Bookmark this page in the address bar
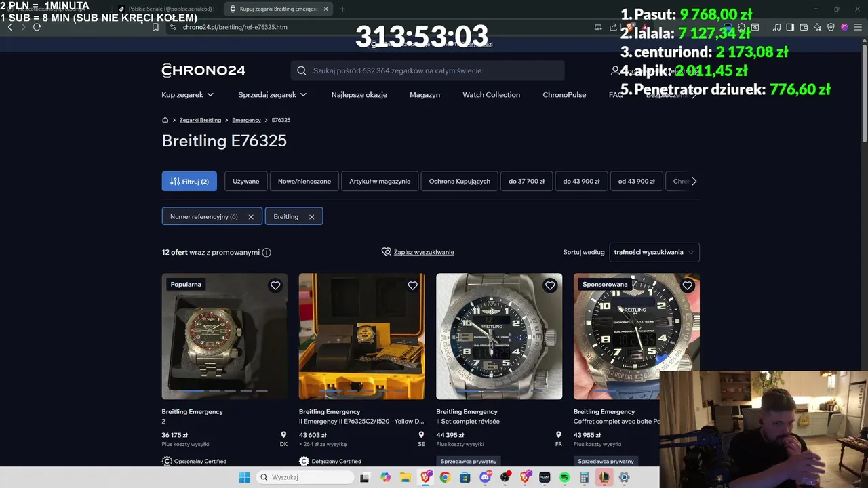 (155, 27)
